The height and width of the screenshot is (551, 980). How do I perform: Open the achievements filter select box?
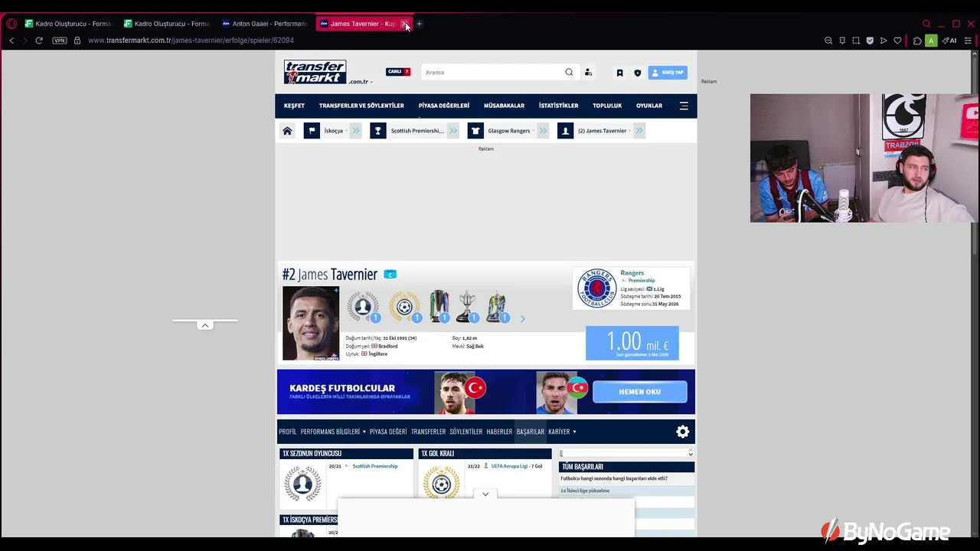point(626,453)
